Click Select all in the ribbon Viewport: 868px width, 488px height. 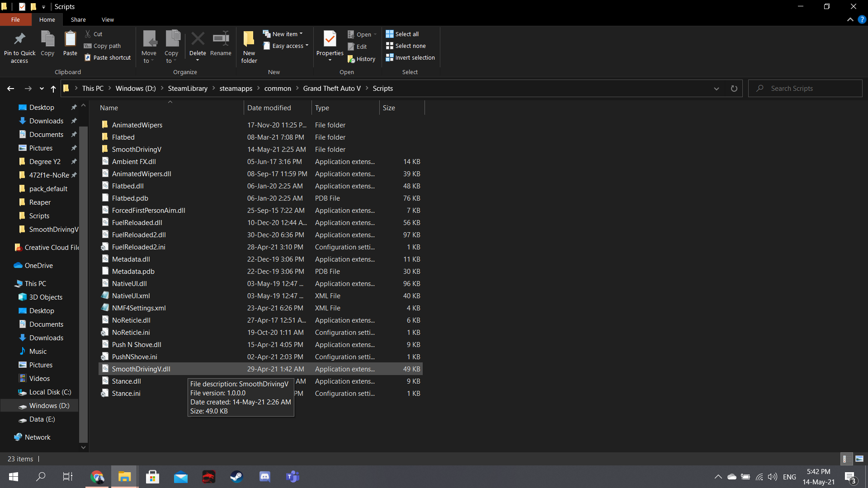pos(402,34)
